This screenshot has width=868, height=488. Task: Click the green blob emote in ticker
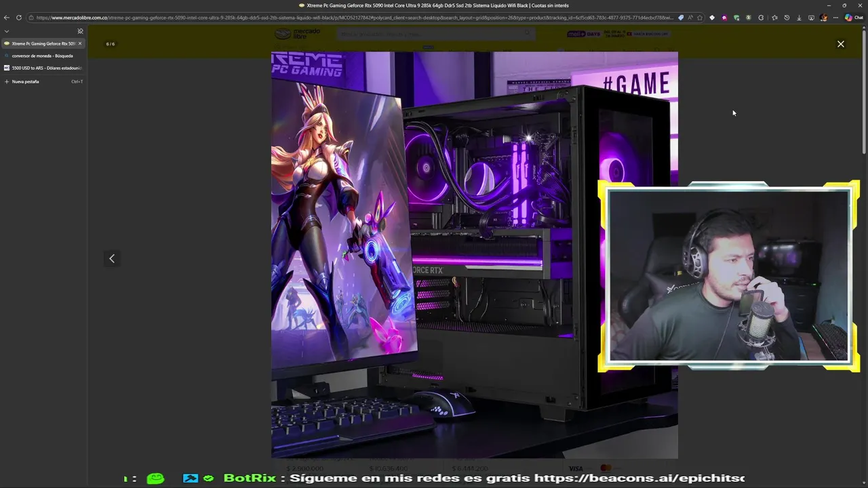(x=155, y=478)
